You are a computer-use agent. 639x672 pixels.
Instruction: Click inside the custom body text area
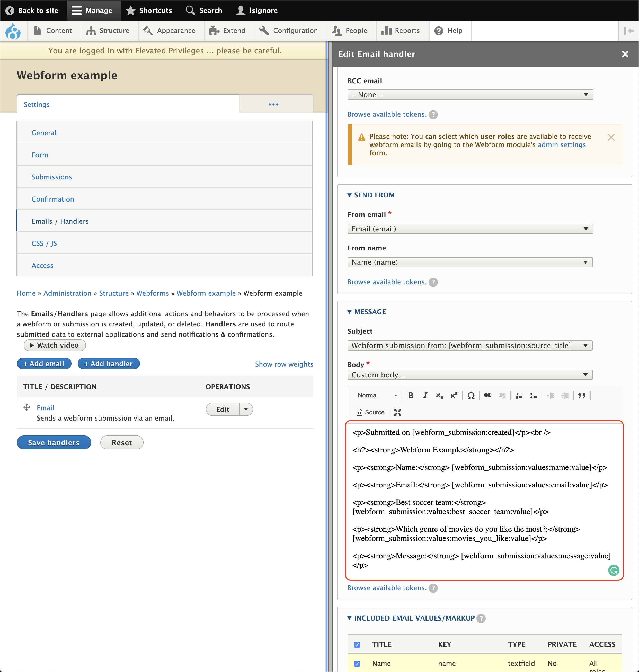(x=484, y=501)
